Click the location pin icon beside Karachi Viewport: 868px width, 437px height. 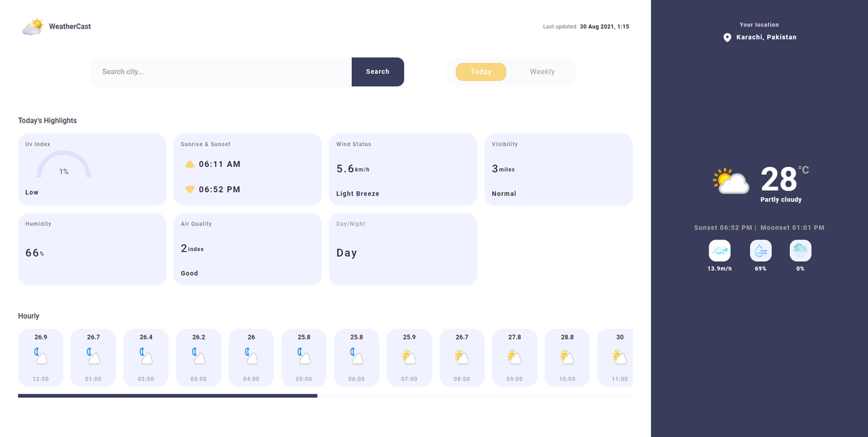pyautogui.click(x=728, y=37)
